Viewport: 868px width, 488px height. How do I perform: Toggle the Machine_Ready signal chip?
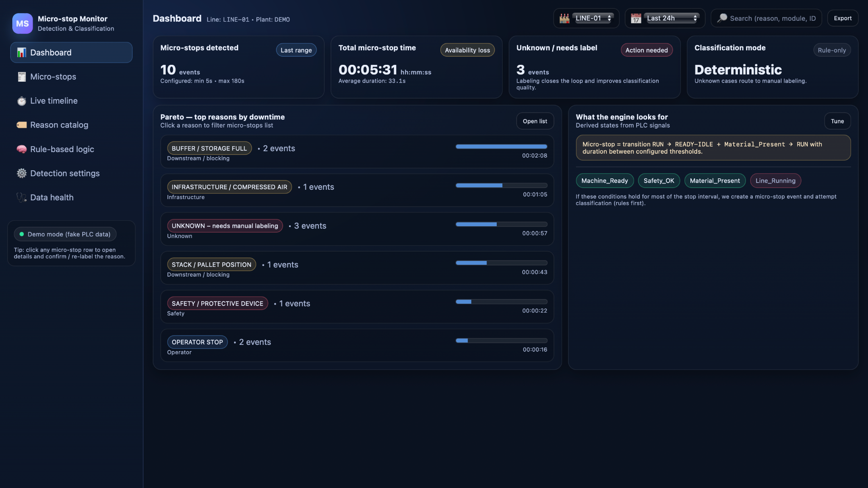[x=604, y=180]
